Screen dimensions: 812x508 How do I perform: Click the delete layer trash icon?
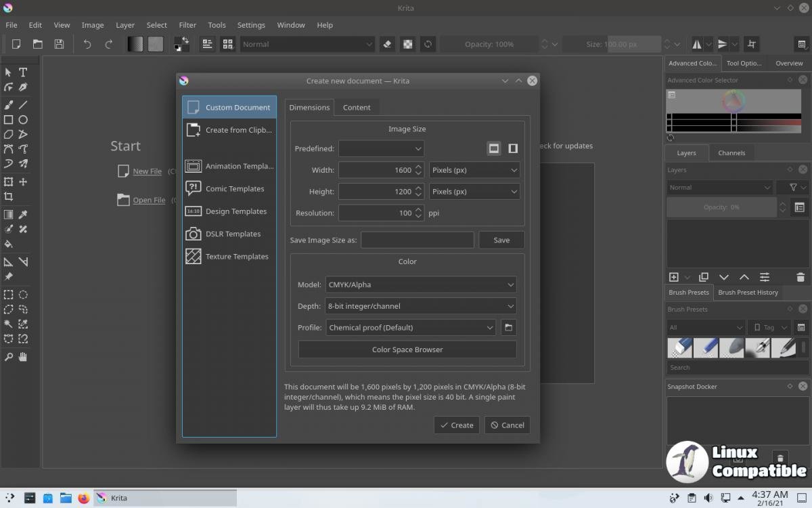click(x=800, y=278)
